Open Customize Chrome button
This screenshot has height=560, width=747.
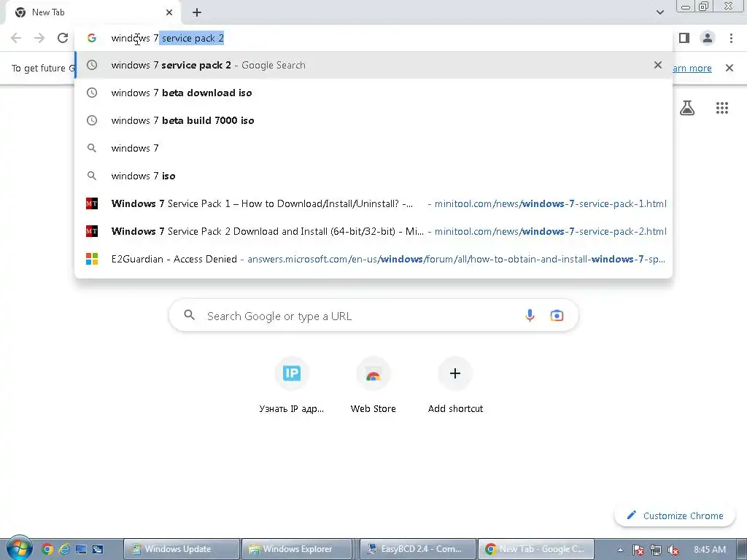pyautogui.click(x=675, y=516)
